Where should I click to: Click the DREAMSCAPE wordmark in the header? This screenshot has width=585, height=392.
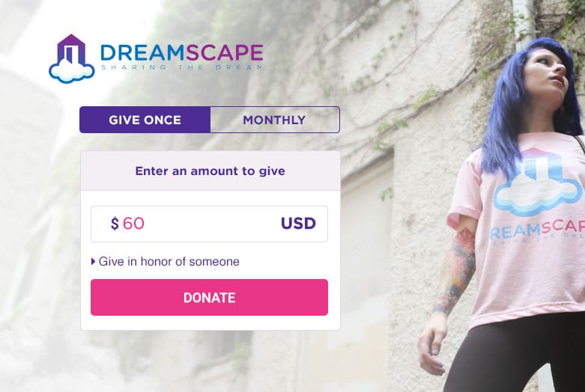tap(182, 52)
